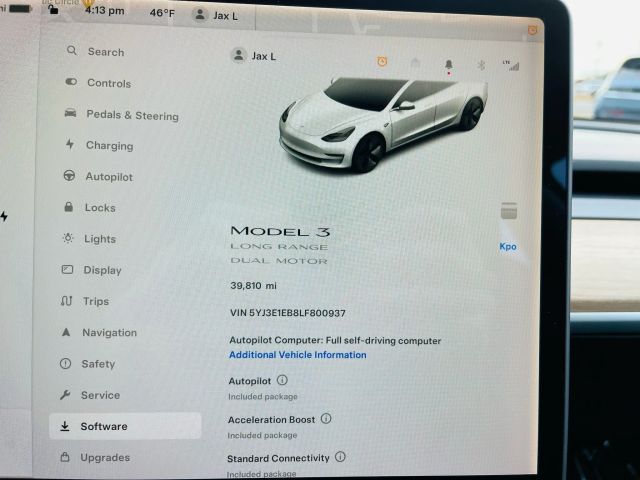This screenshot has height=480, width=640.
Task: Tap Included package under Acceleration Boost
Action: pyautogui.click(x=262, y=435)
